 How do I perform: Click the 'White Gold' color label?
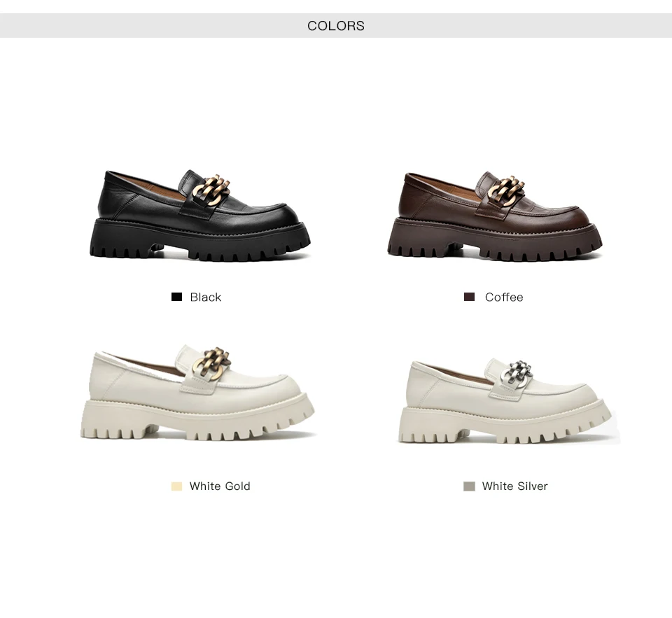(220, 486)
